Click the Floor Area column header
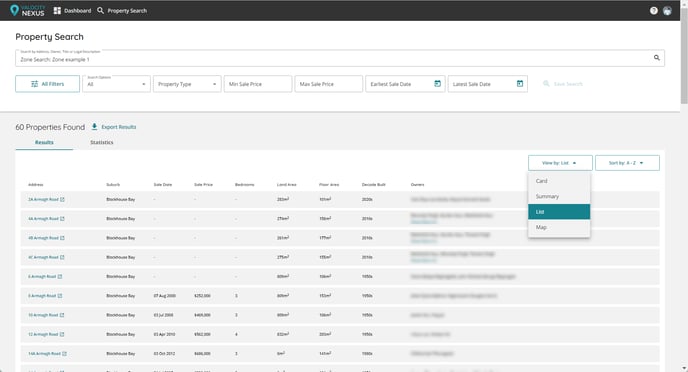The width and height of the screenshot is (688, 372). tap(329, 185)
